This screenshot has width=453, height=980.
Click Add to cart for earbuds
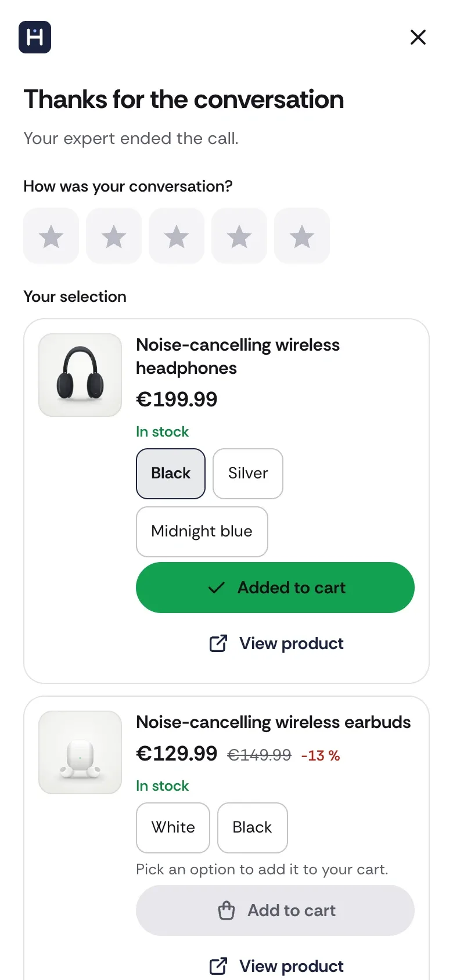pos(275,910)
